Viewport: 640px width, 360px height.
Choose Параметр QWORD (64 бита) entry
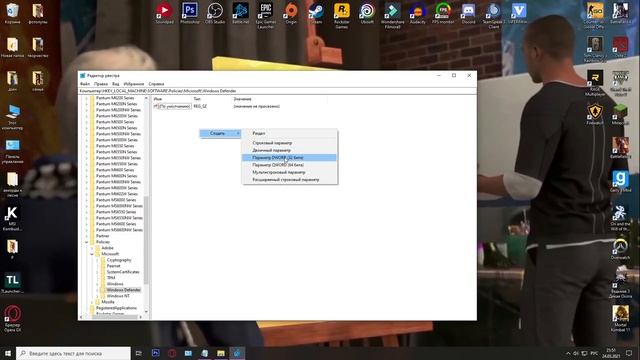tap(289, 165)
